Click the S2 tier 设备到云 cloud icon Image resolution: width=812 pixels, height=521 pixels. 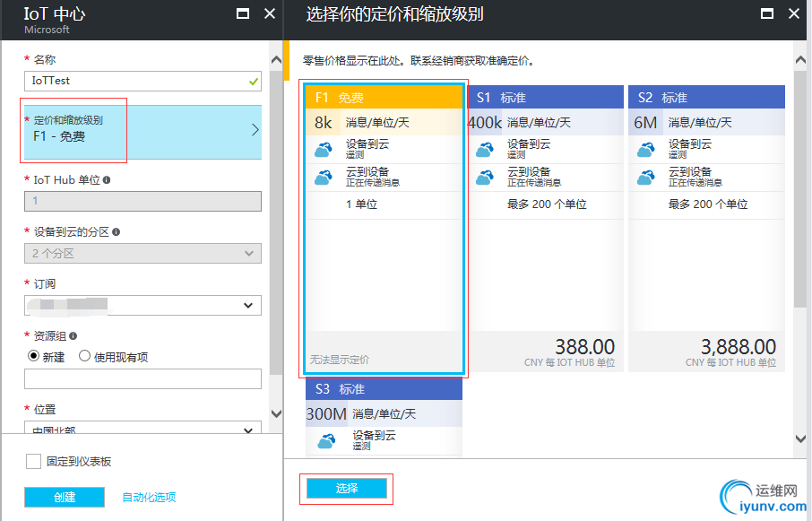click(x=646, y=150)
